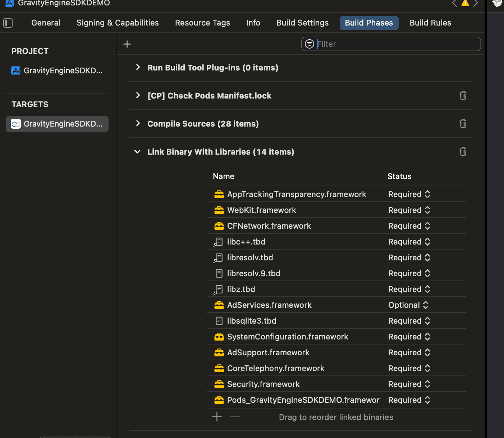Click the Status column header
Viewport: 504px width, 438px height.
click(x=399, y=177)
